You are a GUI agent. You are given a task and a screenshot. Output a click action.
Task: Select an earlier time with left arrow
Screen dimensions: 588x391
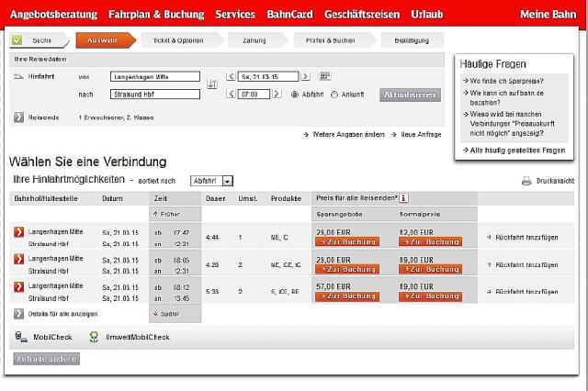[231, 94]
